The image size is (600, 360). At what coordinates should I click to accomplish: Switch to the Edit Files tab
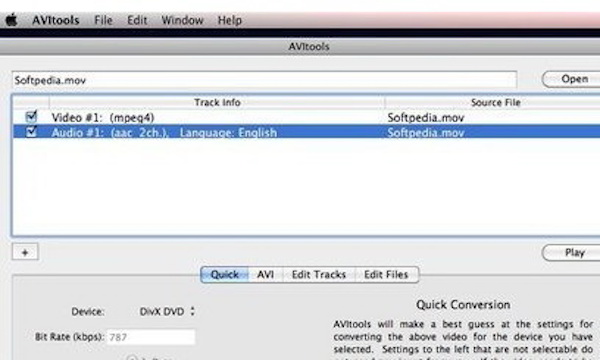(x=386, y=275)
